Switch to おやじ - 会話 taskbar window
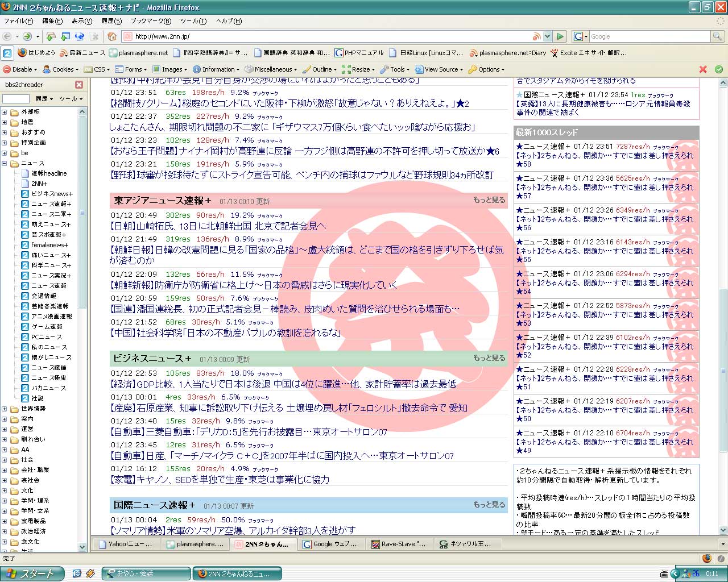Screen dimensions: 728x582 146,574
